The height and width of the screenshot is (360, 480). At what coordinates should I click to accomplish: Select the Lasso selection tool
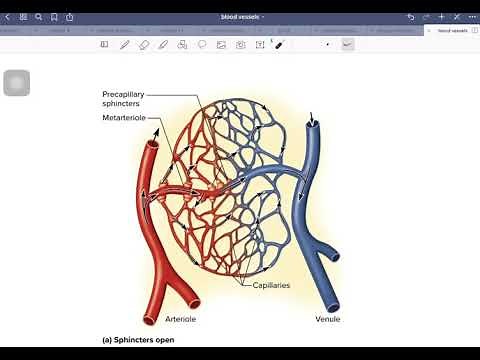click(x=202, y=44)
